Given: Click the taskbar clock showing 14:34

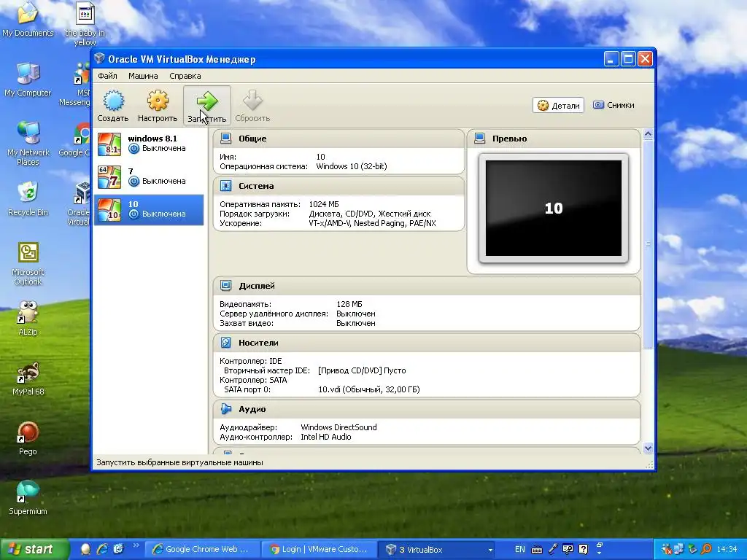Looking at the screenshot, I should [727, 549].
